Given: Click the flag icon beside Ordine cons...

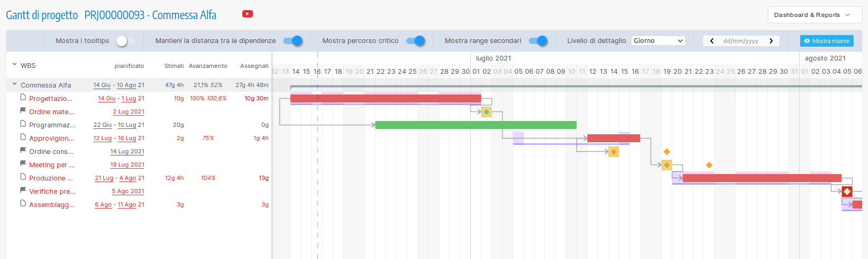Looking at the screenshot, I should pos(23,150).
